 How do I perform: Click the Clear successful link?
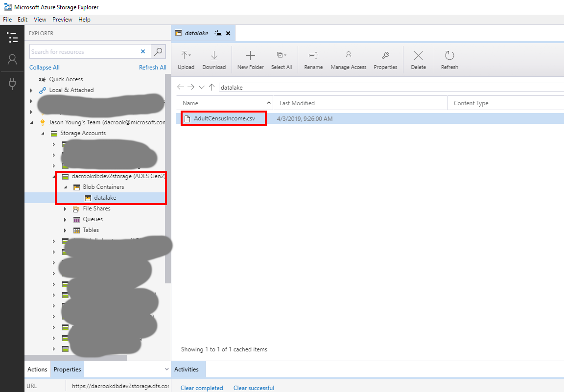[254, 388]
